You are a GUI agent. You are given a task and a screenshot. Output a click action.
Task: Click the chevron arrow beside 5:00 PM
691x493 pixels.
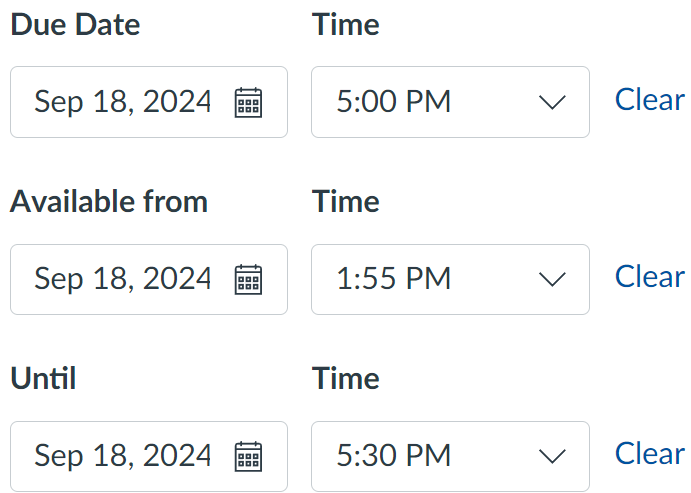[x=552, y=102]
